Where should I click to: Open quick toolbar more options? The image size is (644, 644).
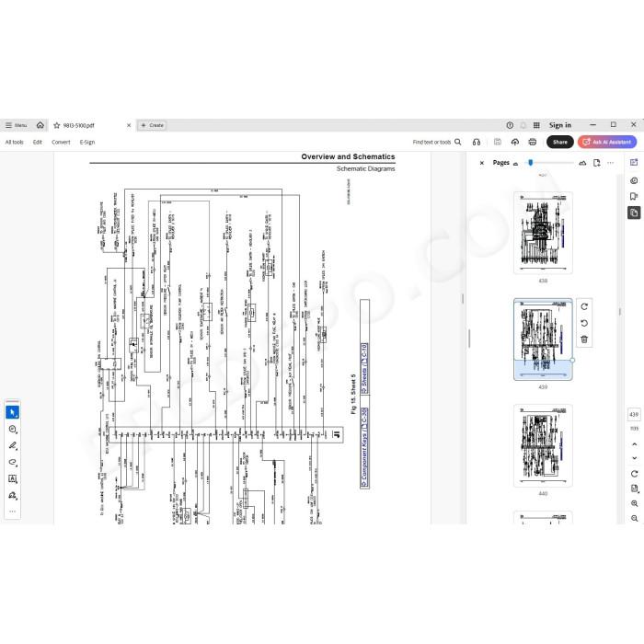(x=12, y=512)
